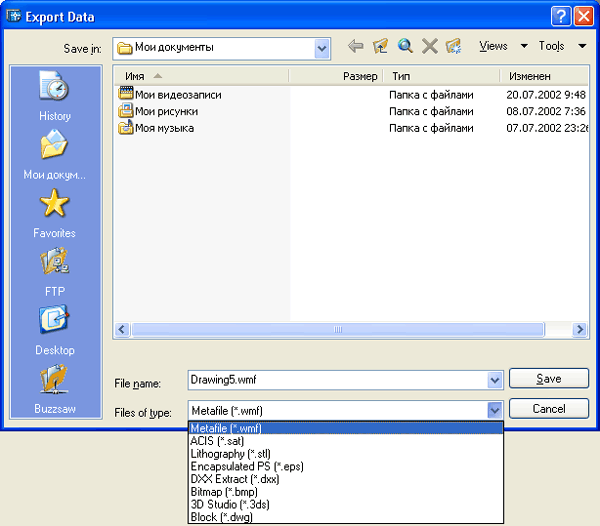The image size is (600, 526).
Task: Collapse the Files of type dropdown
Action: 494,410
